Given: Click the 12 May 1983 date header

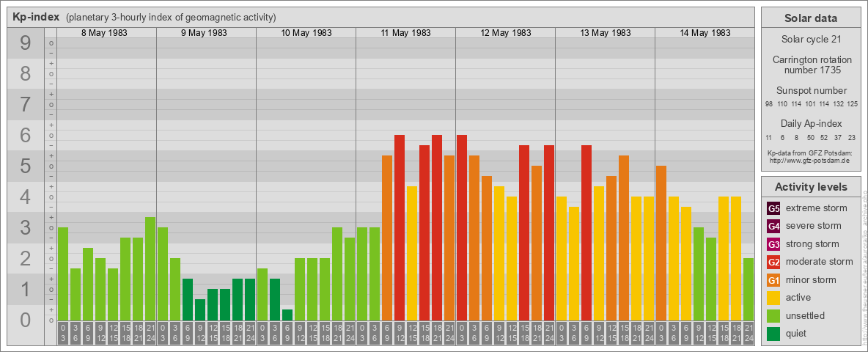Looking at the screenshot, I should coord(505,33).
